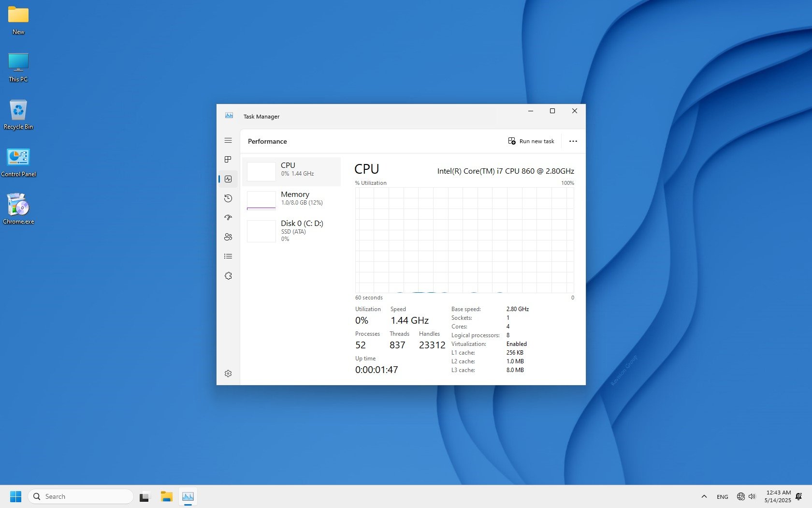Open the volume icon in system tray

click(x=752, y=496)
